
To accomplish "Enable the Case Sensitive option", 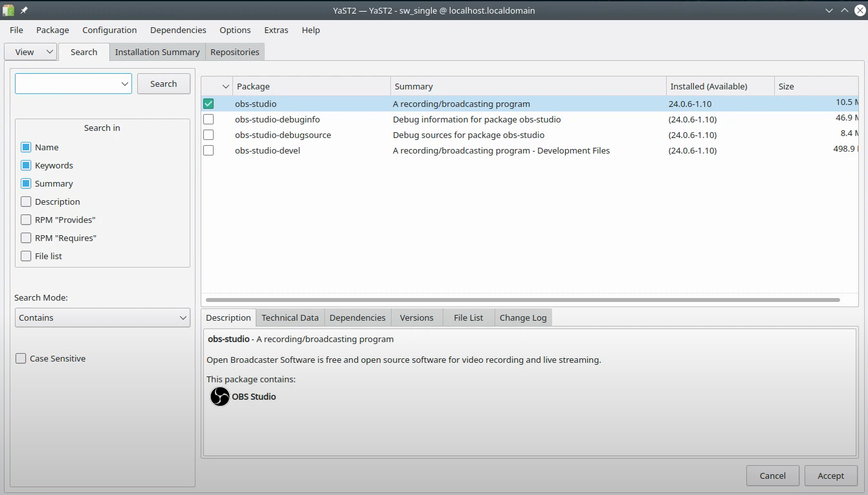I will (x=21, y=358).
